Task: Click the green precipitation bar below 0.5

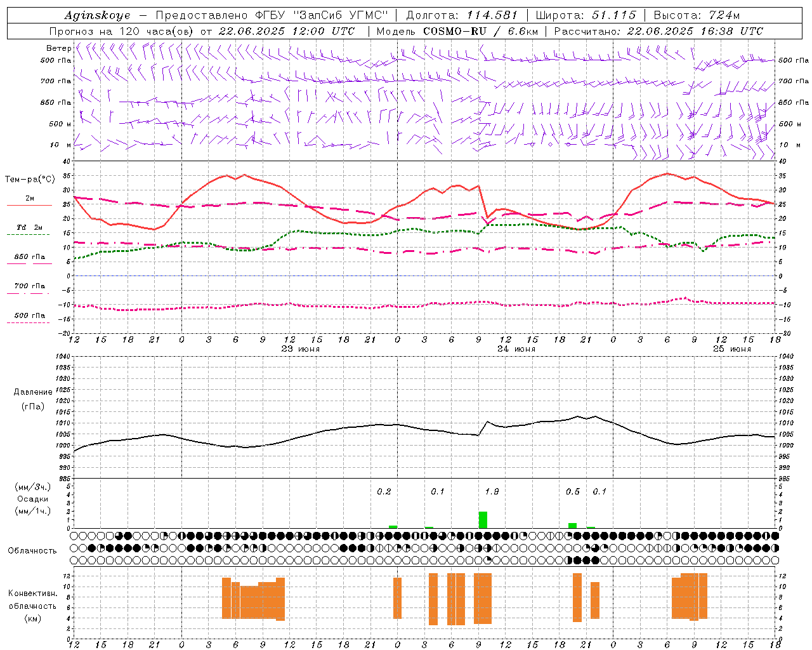Action: pos(572,526)
